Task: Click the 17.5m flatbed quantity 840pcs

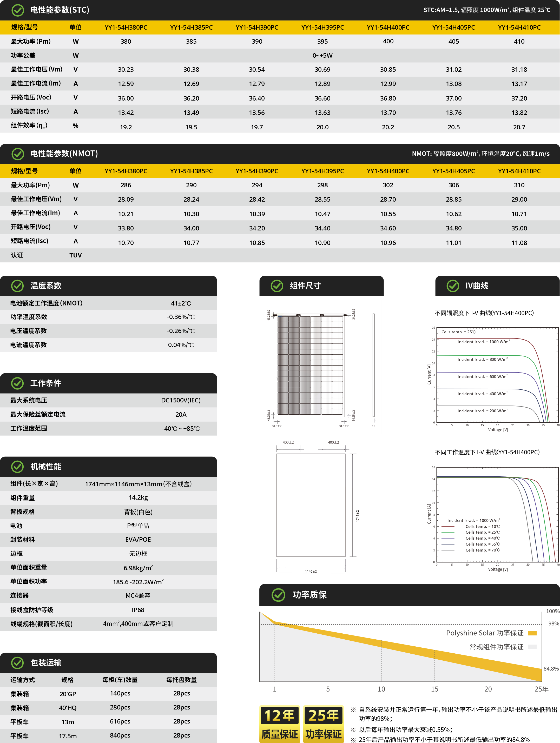Action: pos(120,736)
